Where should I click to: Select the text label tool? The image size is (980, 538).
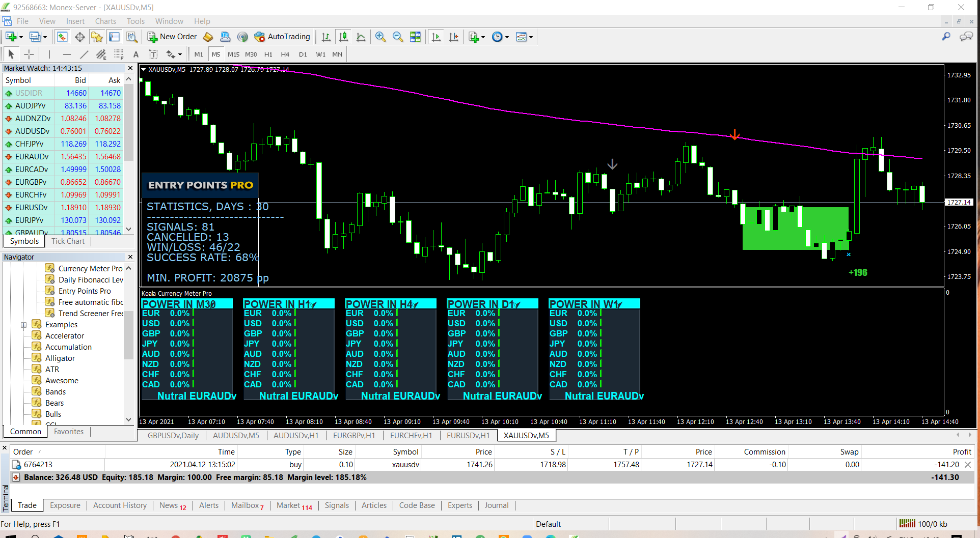pyautogui.click(x=153, y=54)
